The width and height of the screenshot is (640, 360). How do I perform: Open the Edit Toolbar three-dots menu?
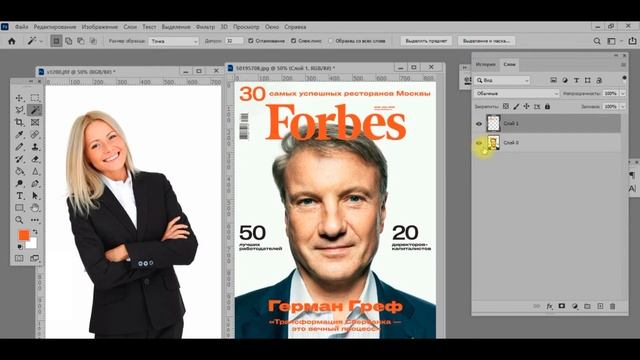pos(35,220)
